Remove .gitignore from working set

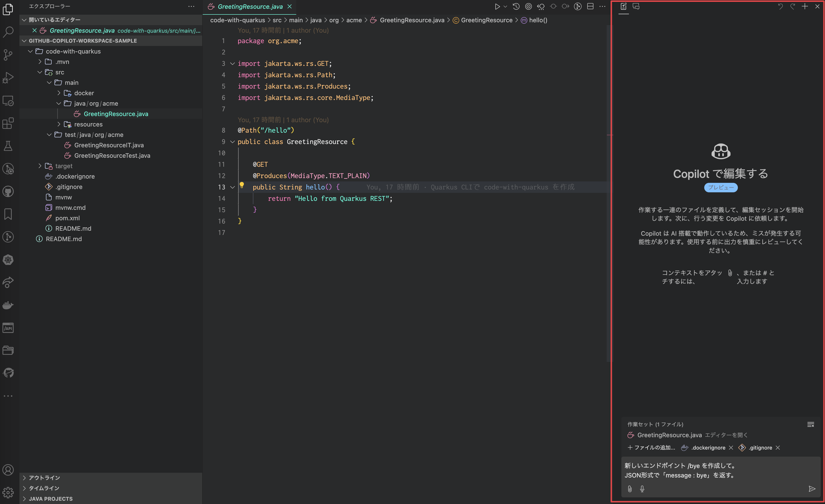pos(778,448)
